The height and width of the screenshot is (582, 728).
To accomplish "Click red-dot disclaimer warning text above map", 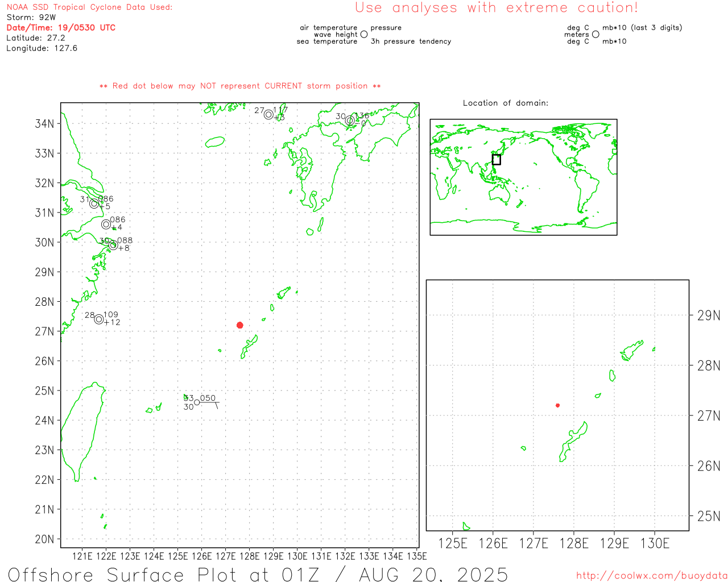I will (240, 86).
